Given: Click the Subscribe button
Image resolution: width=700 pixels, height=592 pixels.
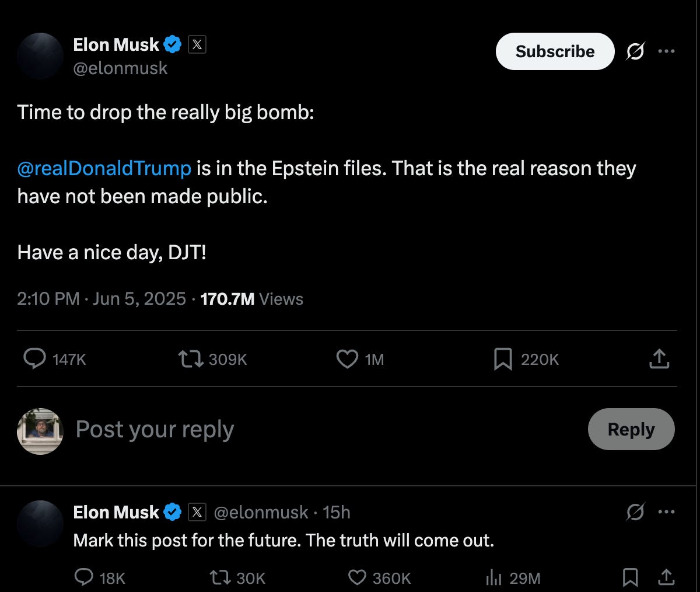Looking at the screenshot, I should pos(554,51).
